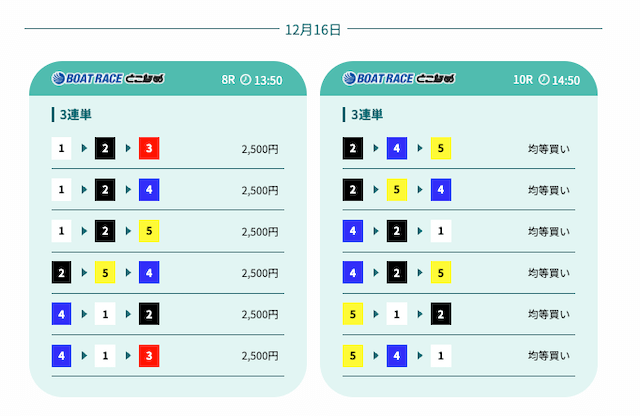Click the 3連単 heading in 8R card
This screenshot has height=416, width=640.
click(76, 115)
